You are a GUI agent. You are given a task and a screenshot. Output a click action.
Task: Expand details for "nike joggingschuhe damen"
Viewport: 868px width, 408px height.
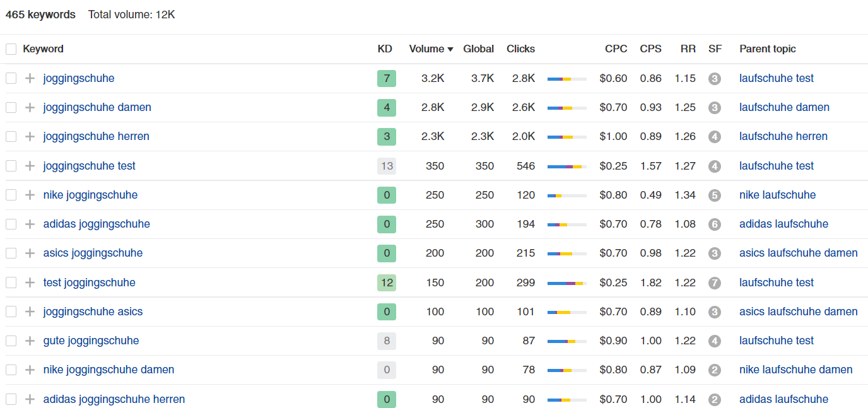(x=29, y=370)
